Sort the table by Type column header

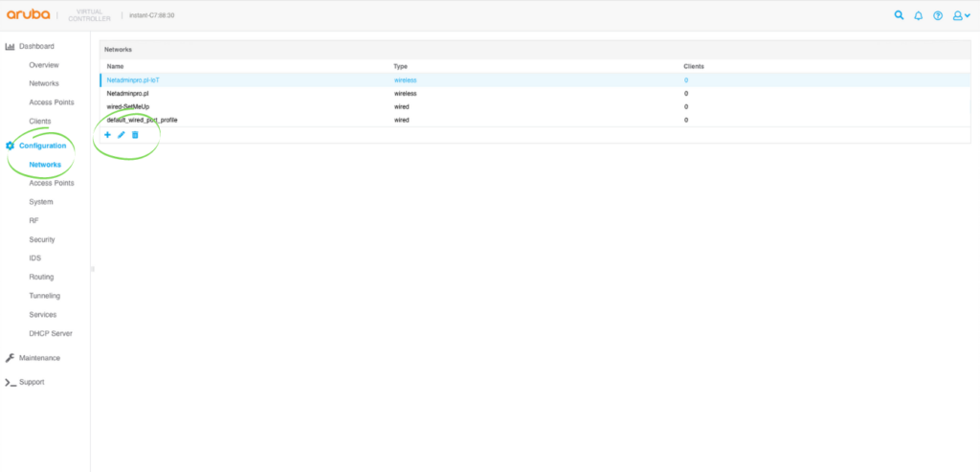tap(401, 66)
